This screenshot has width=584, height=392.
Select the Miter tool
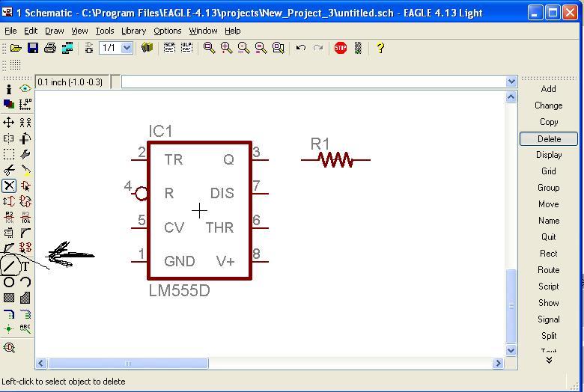click(x=25, y=233)
